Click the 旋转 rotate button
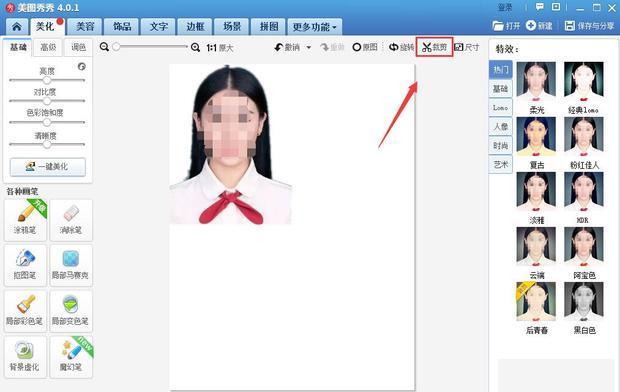Viewport: 620px width, 392px height. (401, 47)
